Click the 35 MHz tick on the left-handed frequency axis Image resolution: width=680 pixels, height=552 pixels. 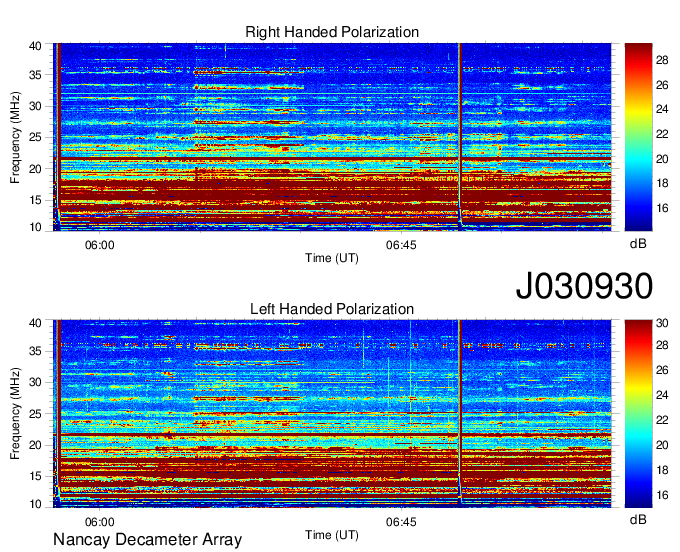click(36, 351)
